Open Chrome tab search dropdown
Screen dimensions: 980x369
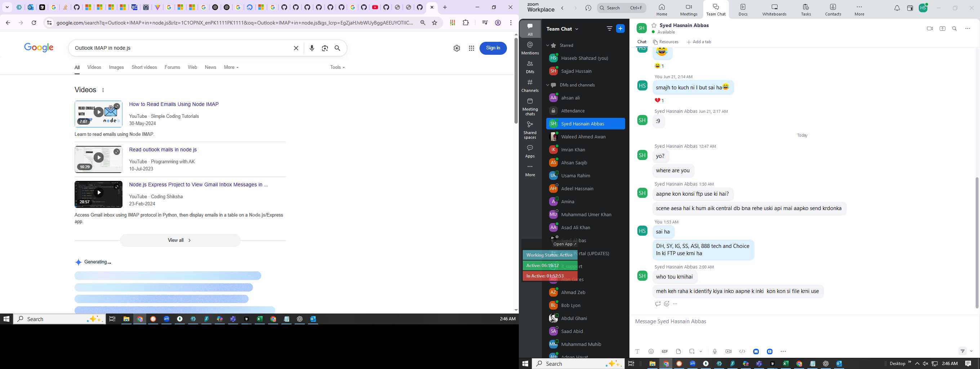(7, 7)
